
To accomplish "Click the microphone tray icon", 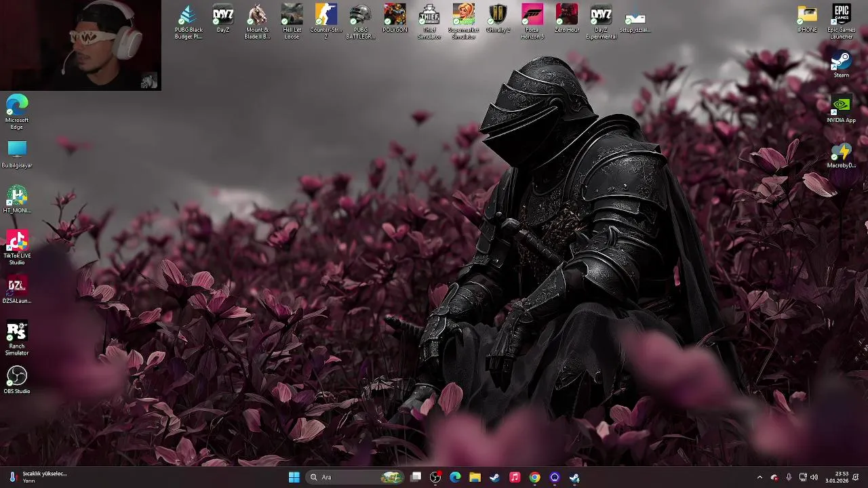I will pos(789,477).
